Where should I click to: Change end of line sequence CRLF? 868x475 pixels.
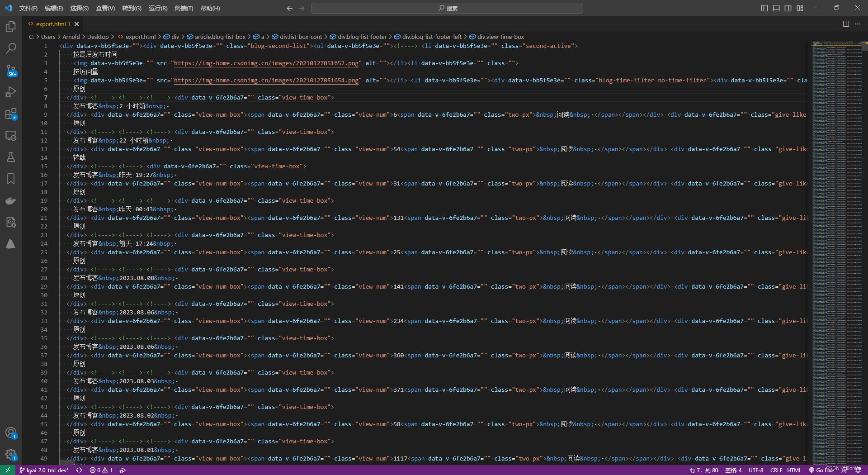(776, 470)
